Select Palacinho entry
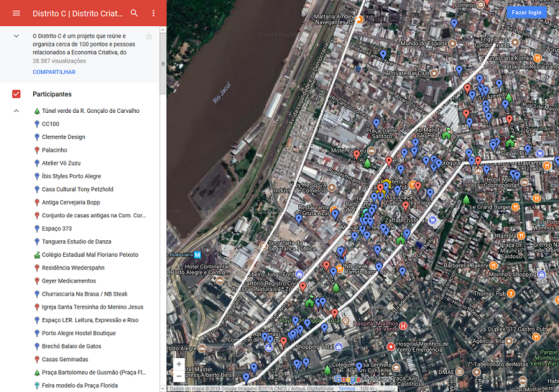559x392 pixels. [x=55, y=150]
